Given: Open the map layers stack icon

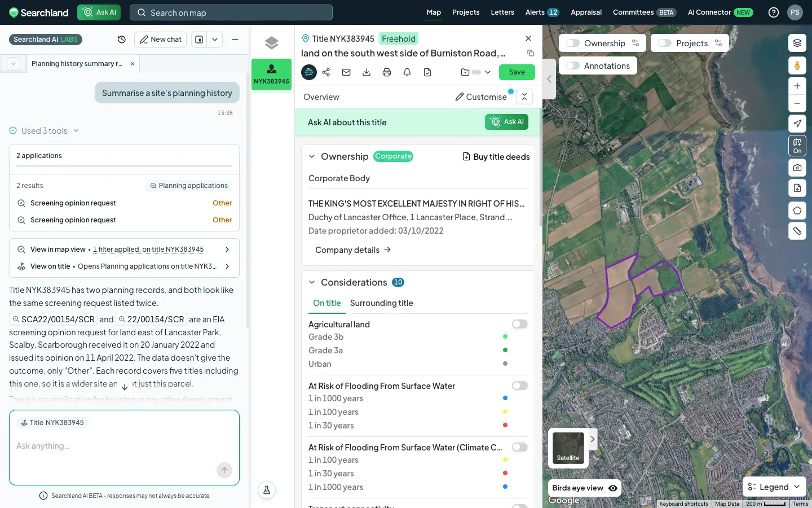Looking at the screenshot, I should tap(797, 43).
